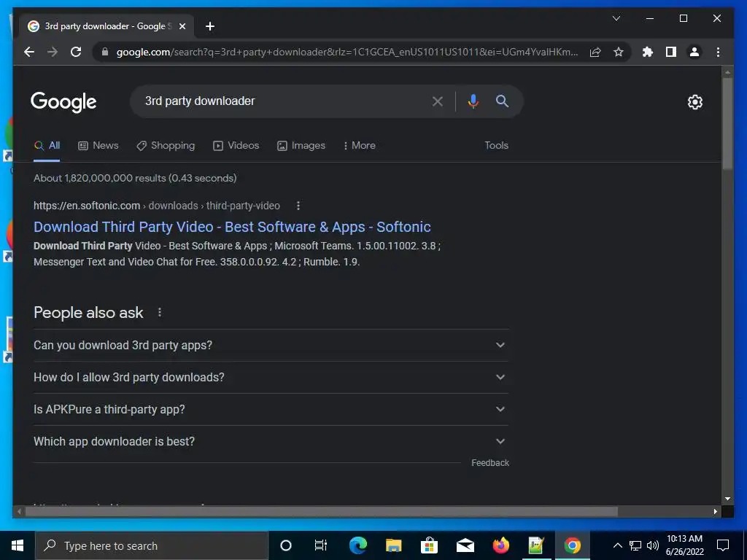Click "About 1,820,000,000 results" text
The width and height of the screenshot is (747, 560).
tap(99, 178)
